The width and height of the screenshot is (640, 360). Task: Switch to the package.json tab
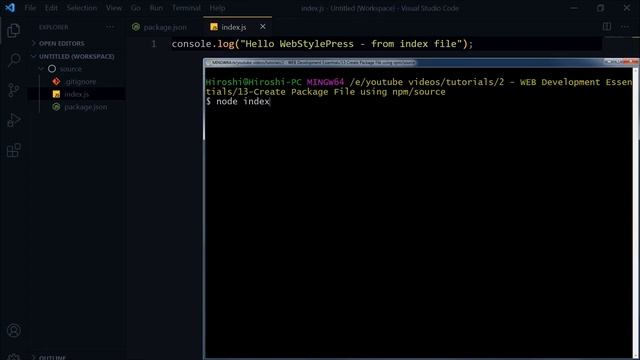165,27
